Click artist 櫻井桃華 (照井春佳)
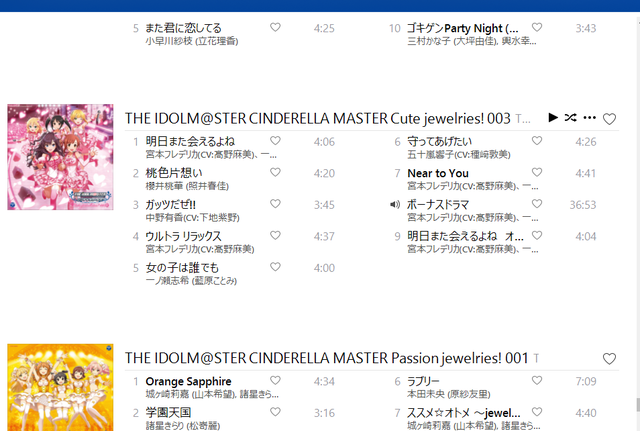This screenshot has height=431, width=640. coord(187,186)
